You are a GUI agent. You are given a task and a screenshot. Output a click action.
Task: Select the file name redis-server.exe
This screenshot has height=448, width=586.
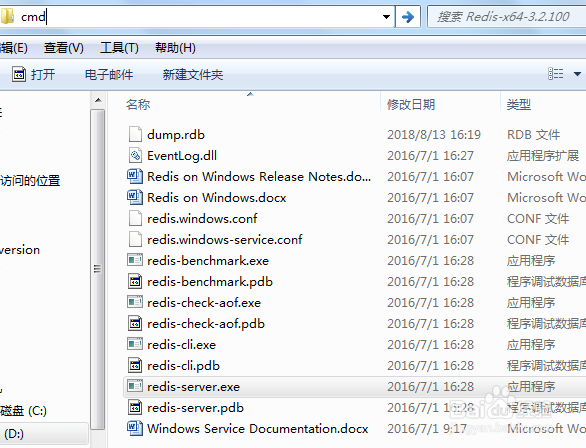pos(193,386)
